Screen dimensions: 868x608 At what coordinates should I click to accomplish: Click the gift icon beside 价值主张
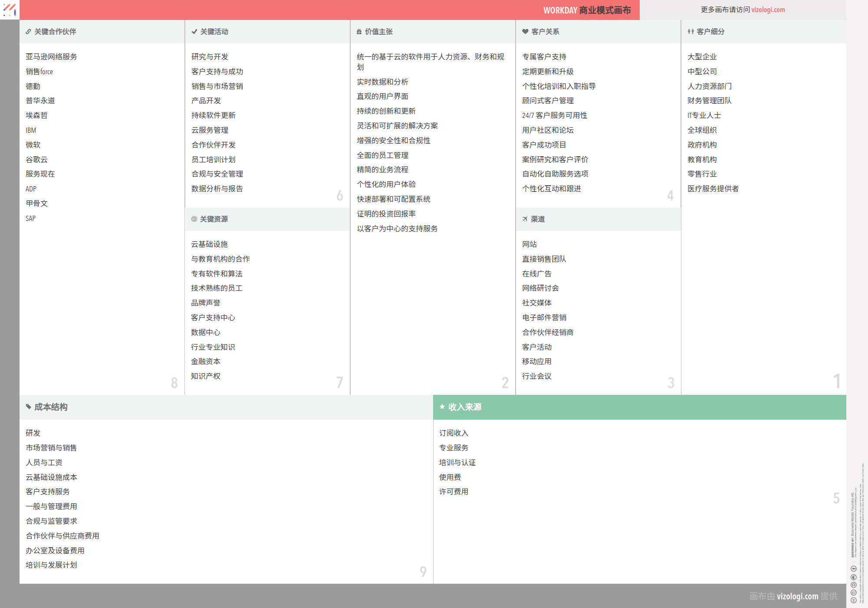(x=359, y=32)
